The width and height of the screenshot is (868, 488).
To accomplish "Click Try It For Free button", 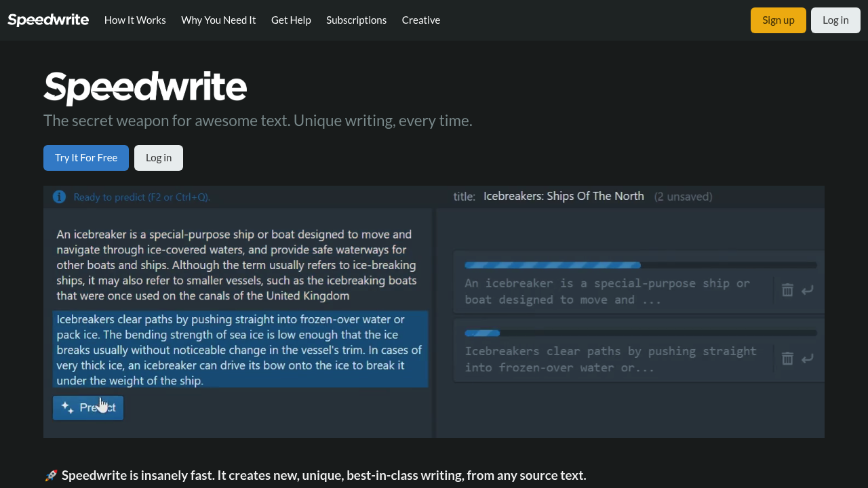I will [86, 158].
